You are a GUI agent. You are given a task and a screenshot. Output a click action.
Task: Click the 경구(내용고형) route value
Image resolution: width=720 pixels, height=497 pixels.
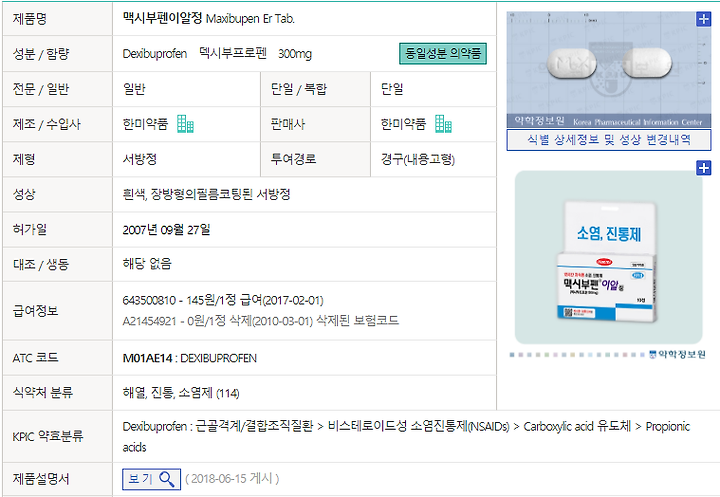418,159
